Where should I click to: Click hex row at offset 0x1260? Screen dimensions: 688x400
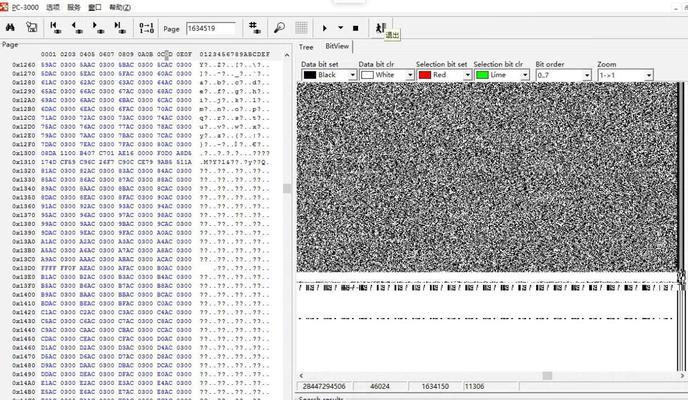click(x=141, y=64)
